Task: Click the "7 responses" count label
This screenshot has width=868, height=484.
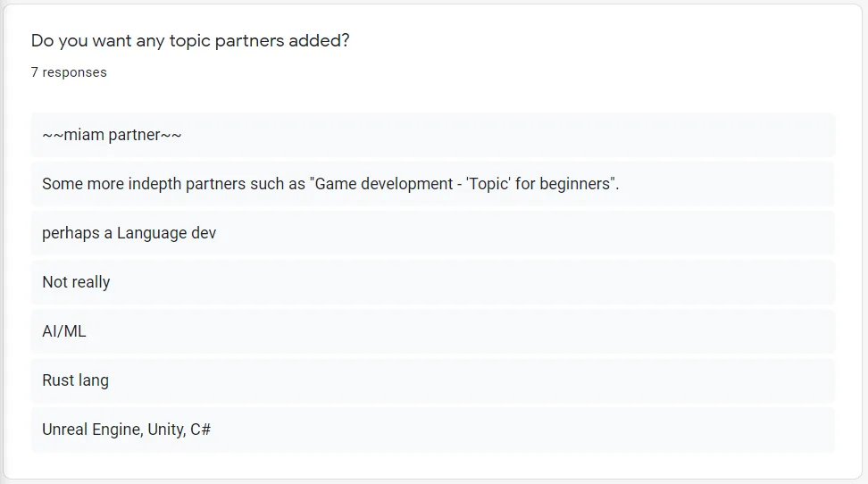Action: pyautogui.click(x=69, y=72)
